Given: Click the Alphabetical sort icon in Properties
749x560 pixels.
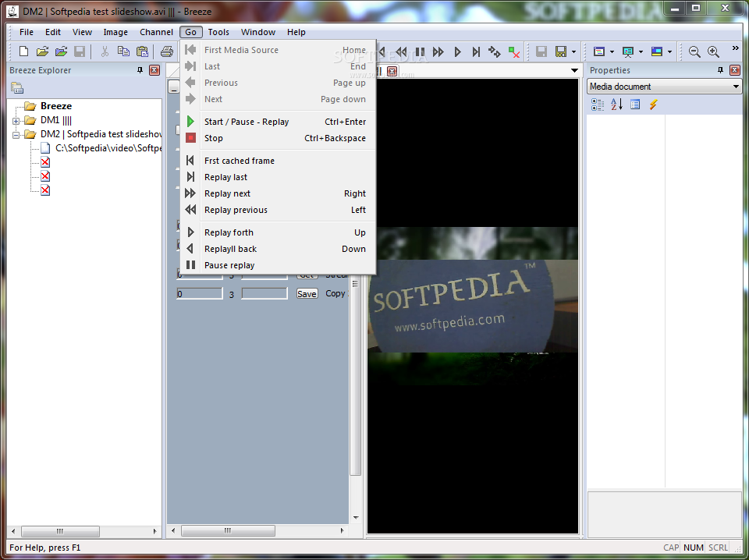Looking at the screenshot, I should 616,104.
